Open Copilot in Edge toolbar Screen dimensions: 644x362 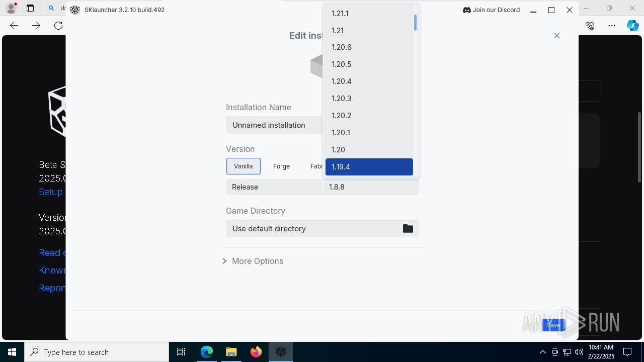[x=632, y=26]
